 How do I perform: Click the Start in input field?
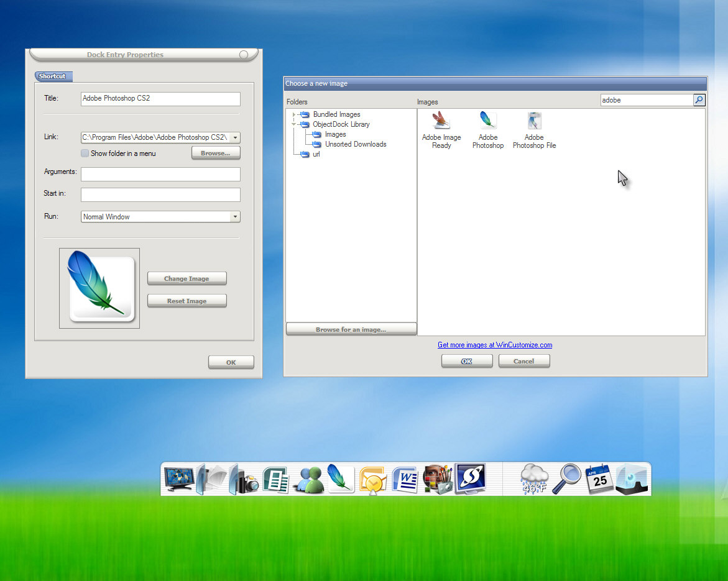pos(160,194)
